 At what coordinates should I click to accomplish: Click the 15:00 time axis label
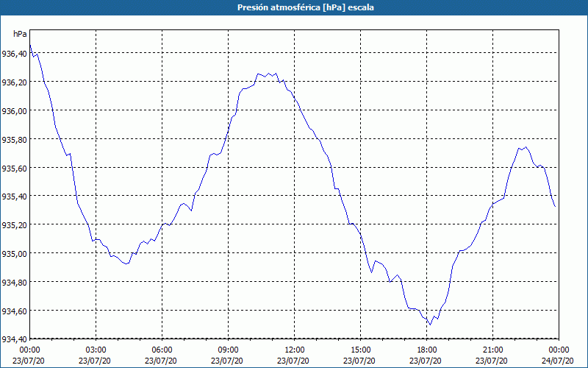point(360,350)
